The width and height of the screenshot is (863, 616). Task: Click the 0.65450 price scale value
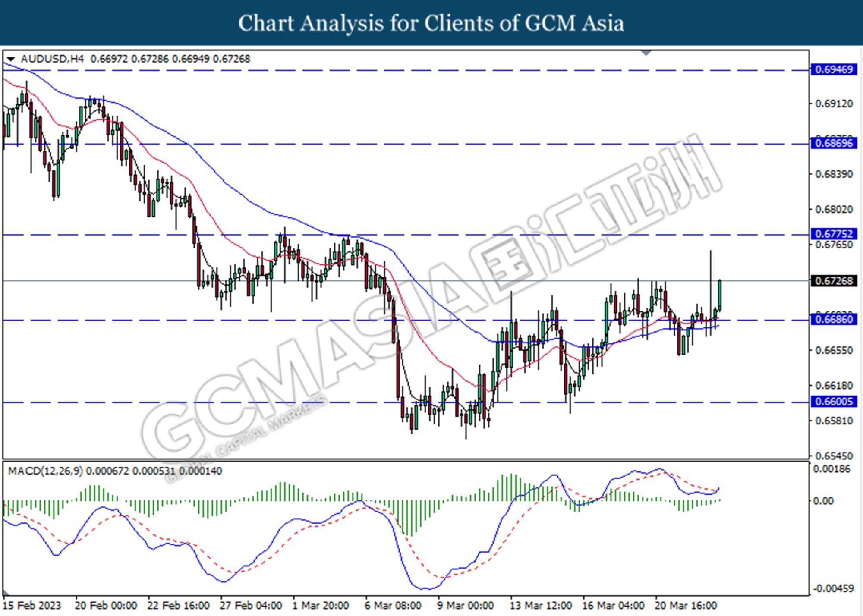point(834,456)
